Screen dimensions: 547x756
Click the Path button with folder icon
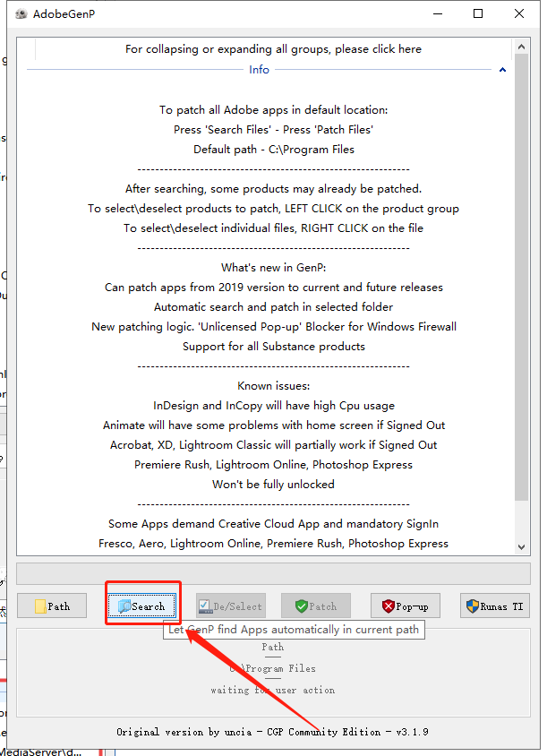52,606
